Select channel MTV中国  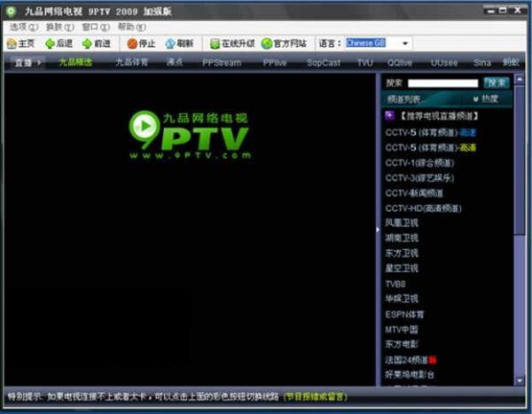coord(402,329)
